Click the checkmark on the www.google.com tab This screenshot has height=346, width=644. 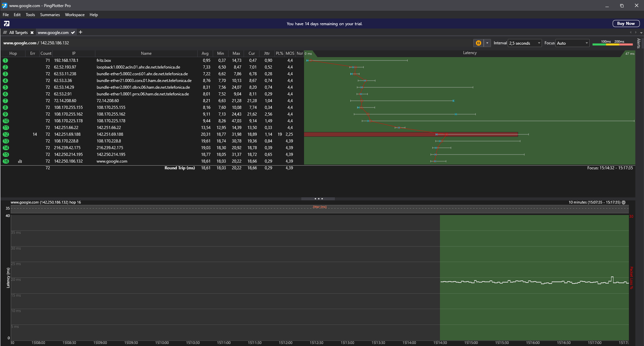click(x=73, y=33)
